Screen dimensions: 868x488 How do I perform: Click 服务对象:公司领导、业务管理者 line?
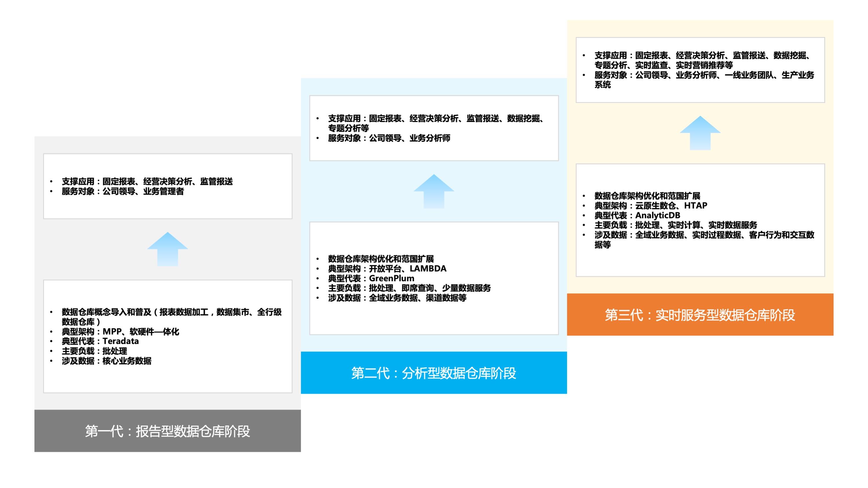tap(123, 191)
